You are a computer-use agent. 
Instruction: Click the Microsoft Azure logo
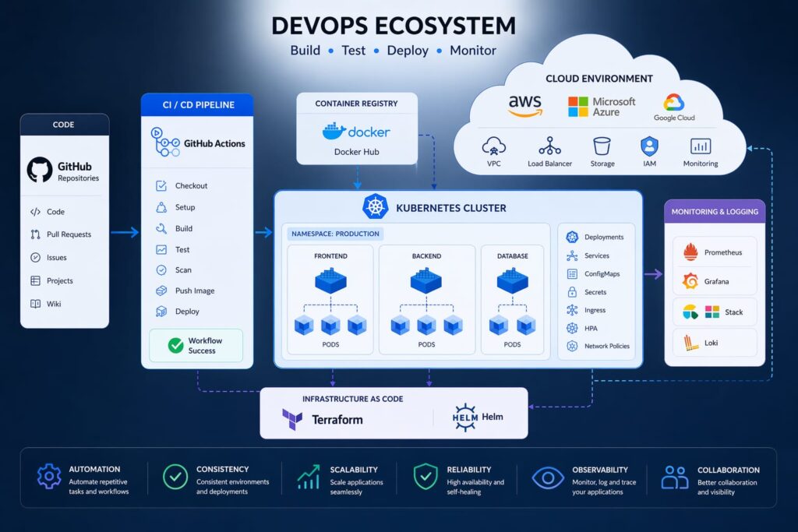pos(602,107)
